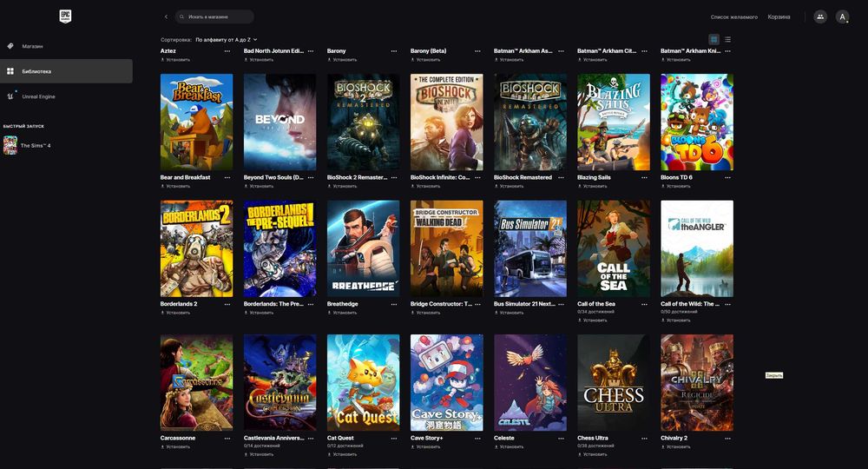Open options menu for Bloons TD 6
Image resolution: width=868 pixels, height=469 pixels.
point(727,178)
